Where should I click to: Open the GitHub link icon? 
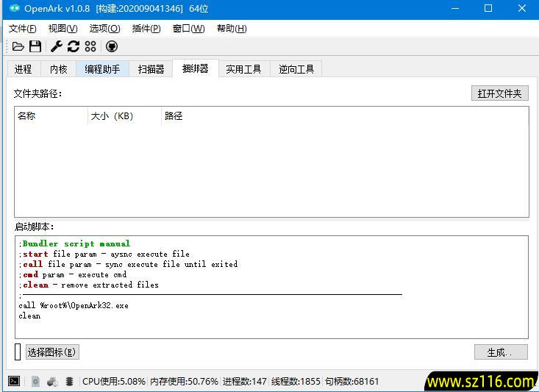pyautogui.click(x=112, y=46)
